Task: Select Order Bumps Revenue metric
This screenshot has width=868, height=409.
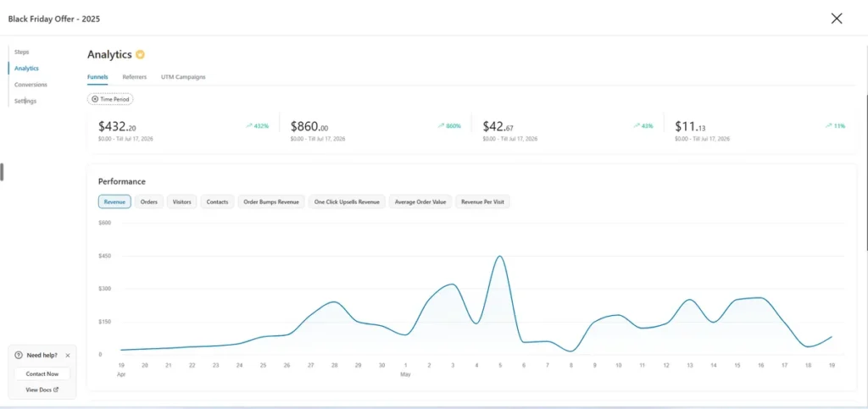Action: point(271,202)
